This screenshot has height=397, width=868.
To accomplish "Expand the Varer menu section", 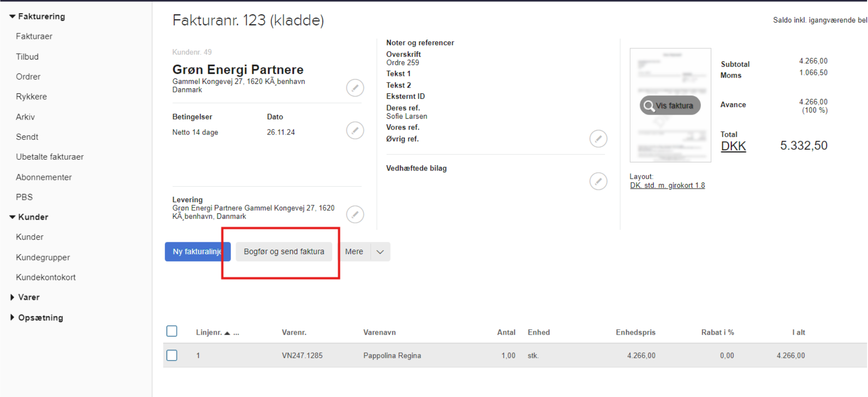I will (x=12, y=297).
